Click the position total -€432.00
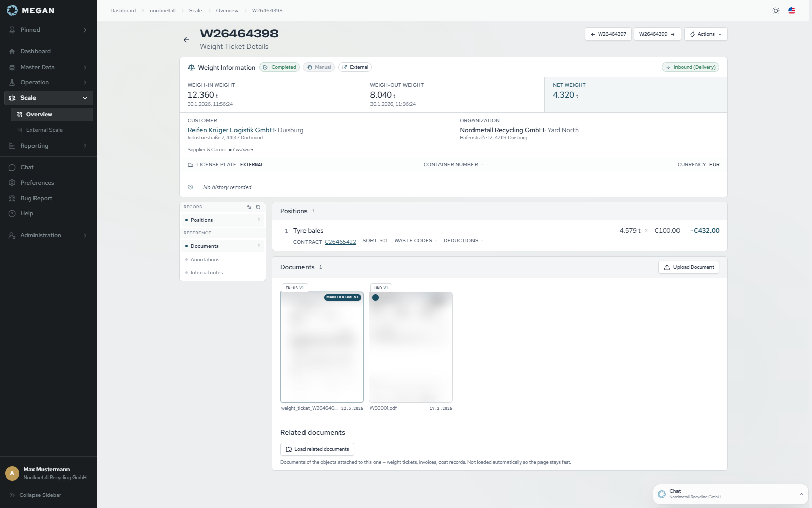The image size is (812, 508). [x=705, y=231]
